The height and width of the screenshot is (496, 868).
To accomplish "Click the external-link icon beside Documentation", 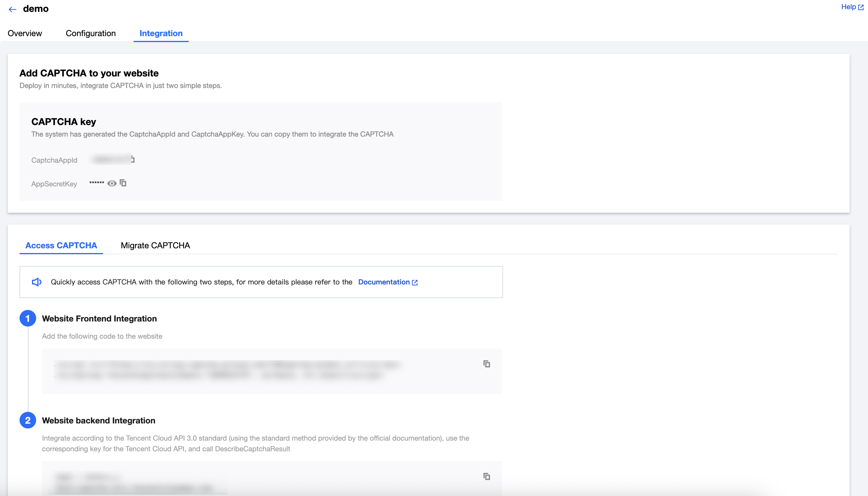I will pyautogui.click(x=415, y=282).
